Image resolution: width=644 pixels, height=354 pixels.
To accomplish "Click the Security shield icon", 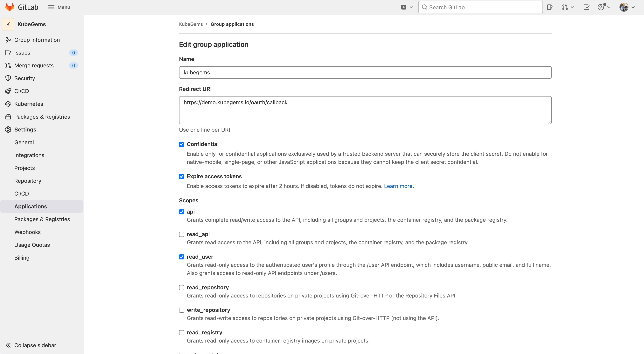I will pyautogui.click(x=8, y=78).
